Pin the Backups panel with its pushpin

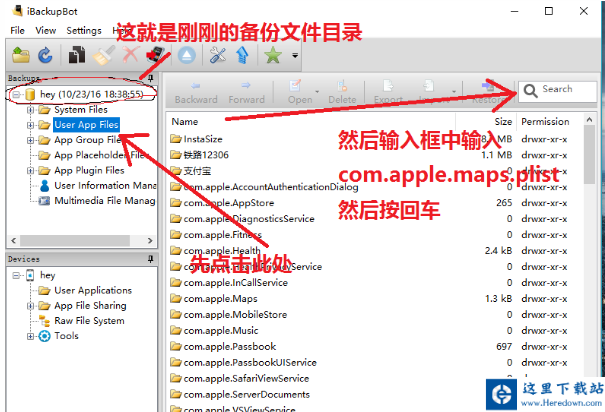pyautogui.click(x=151, y=78)
